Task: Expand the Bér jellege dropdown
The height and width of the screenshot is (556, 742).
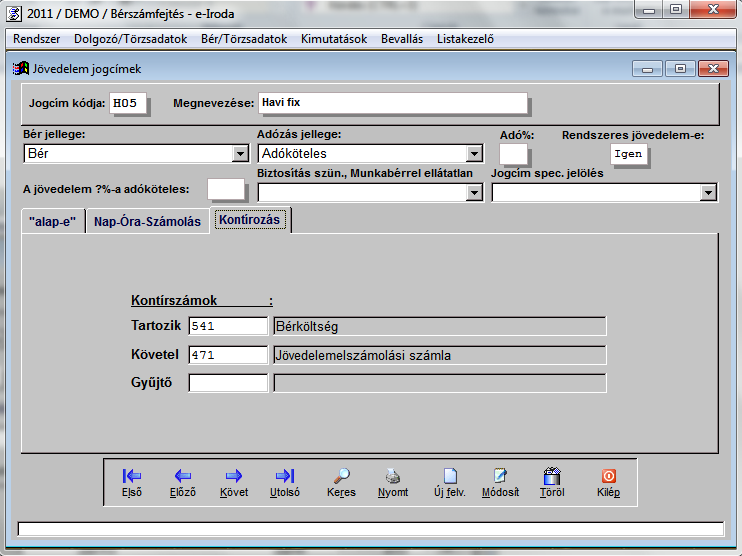Action: coord(240,154)
